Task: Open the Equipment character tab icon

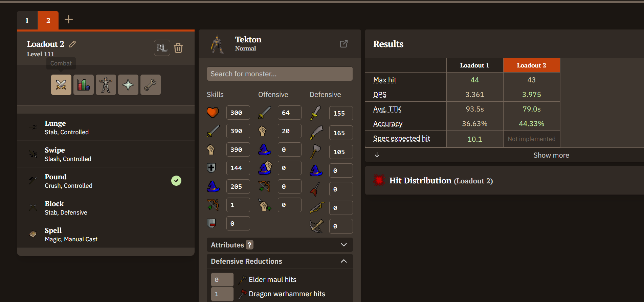Action: point(106,85)
